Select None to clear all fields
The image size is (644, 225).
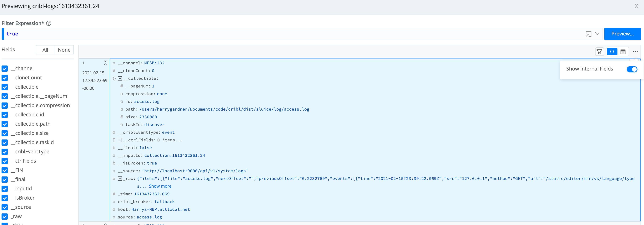click(x=64, y=50)
